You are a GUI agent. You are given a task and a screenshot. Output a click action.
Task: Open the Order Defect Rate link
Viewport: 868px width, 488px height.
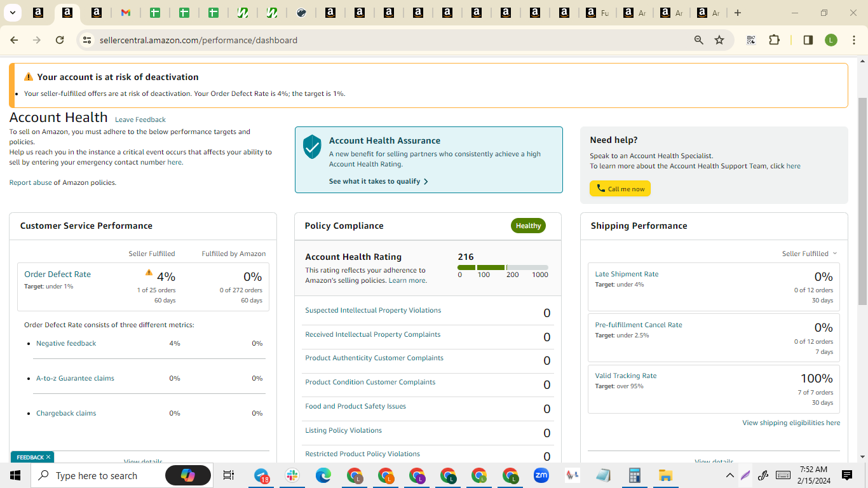coord(57,274)
